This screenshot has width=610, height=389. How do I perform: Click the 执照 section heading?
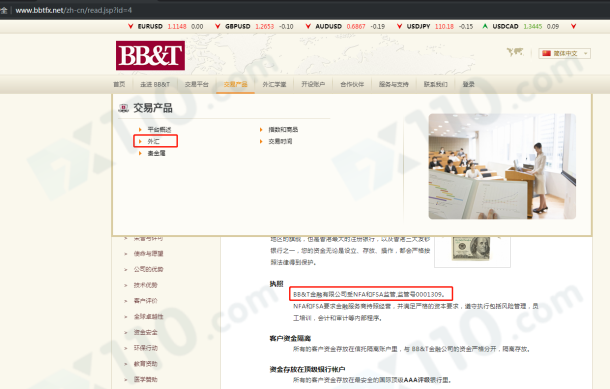[277, 284]
